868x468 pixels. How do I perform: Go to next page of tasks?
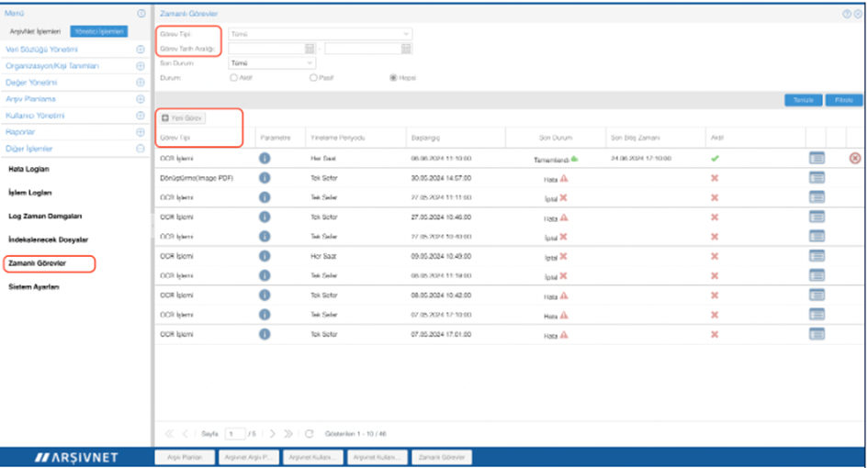pyautogui.click(x=273, y=433)
